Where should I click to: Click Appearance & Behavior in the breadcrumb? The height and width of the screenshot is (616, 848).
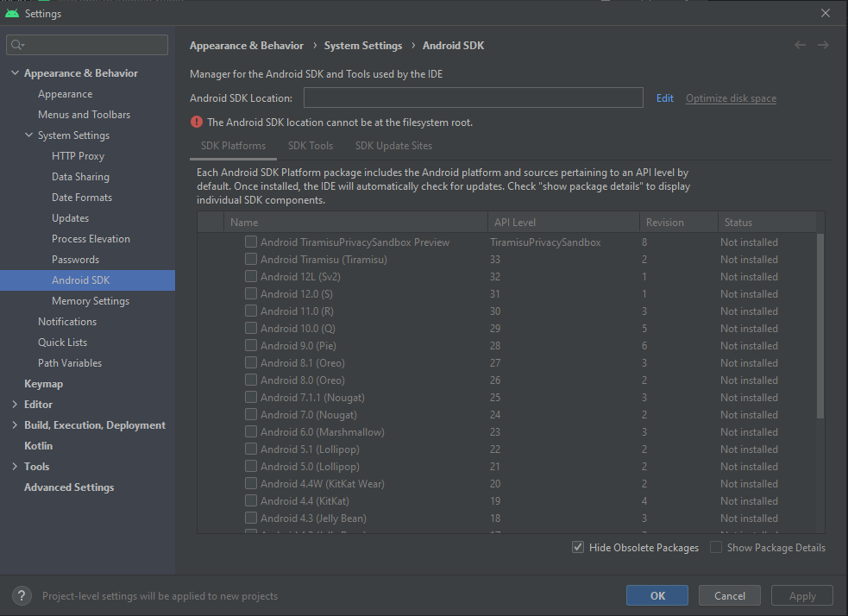pos(247,46)
